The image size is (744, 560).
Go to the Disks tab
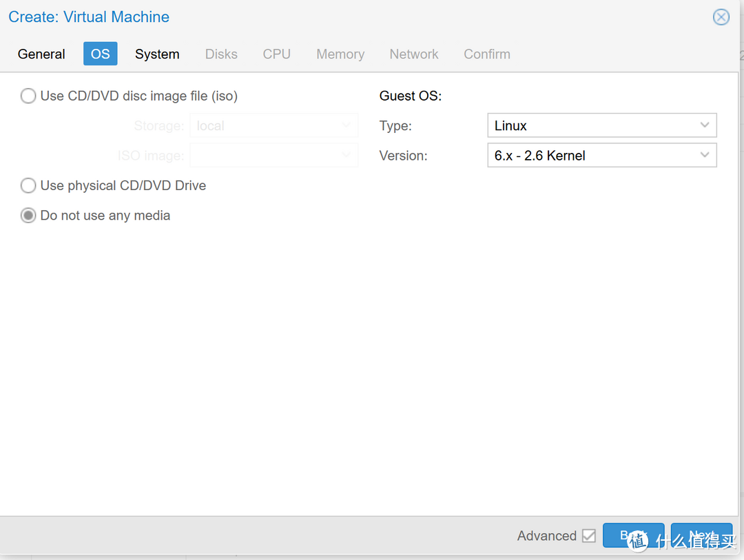tap(221, 54)
